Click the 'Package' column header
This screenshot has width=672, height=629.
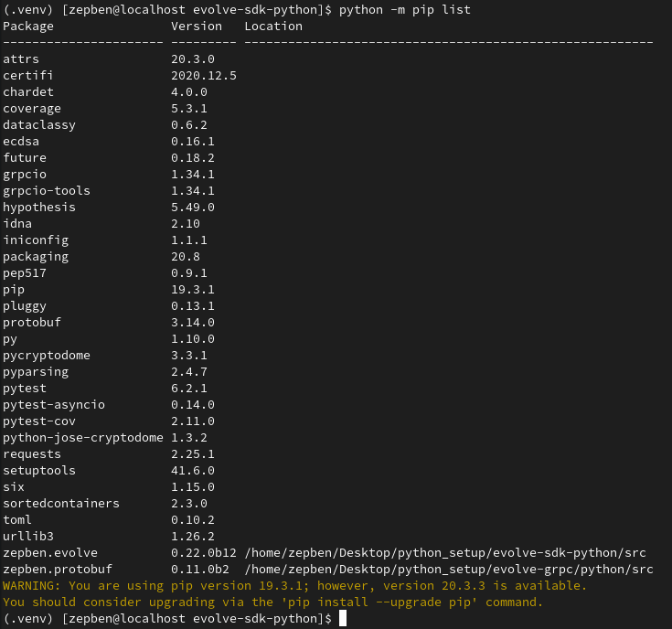pyautogui.click(x=28, y=26)
